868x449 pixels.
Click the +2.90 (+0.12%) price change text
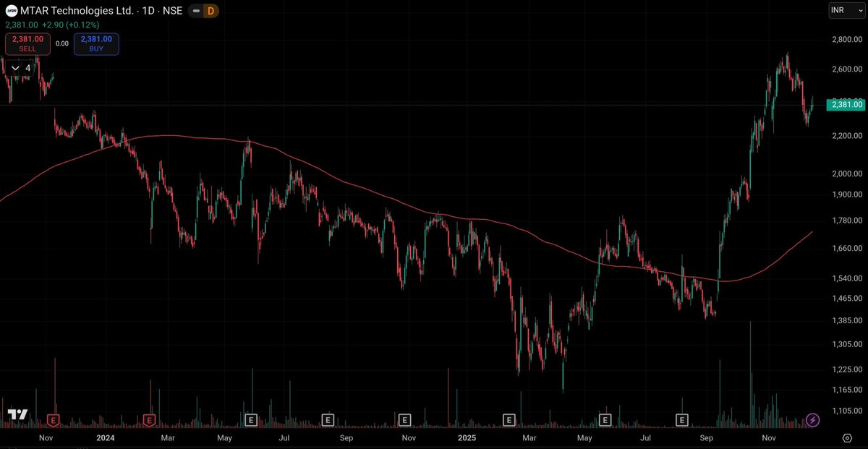coord(71,25)
